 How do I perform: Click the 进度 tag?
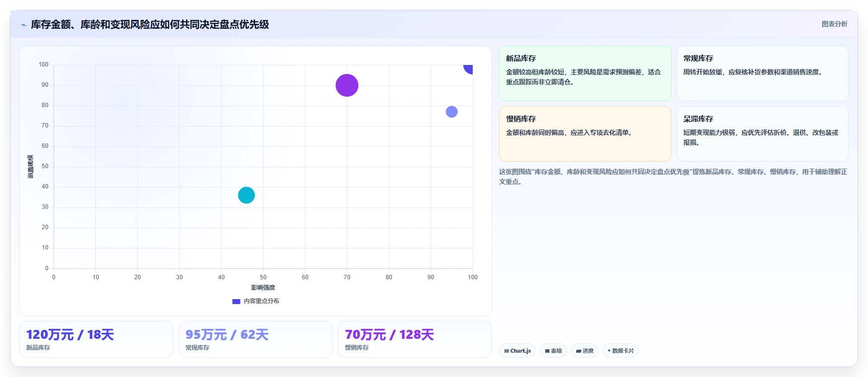(585, 351)
